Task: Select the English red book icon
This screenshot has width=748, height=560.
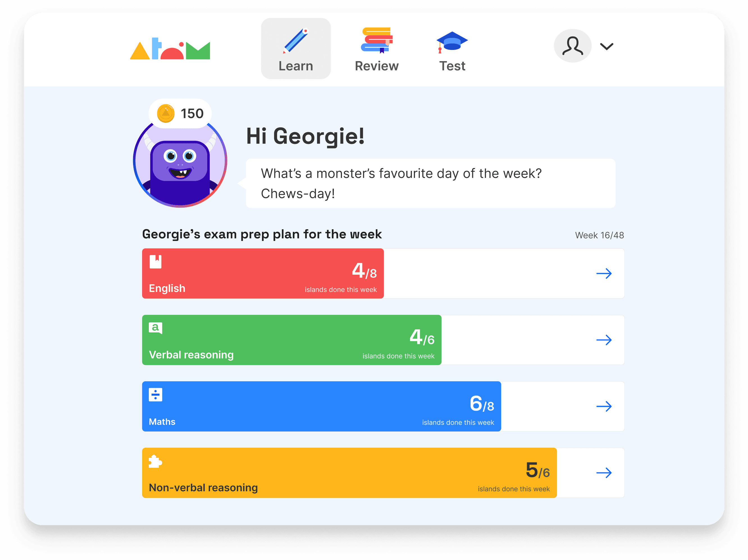Action: coord(155,261)
